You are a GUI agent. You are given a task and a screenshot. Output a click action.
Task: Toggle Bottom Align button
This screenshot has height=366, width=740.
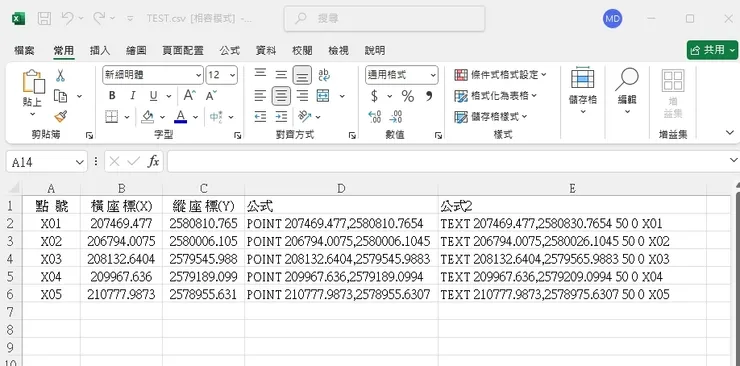click(302, 75)
